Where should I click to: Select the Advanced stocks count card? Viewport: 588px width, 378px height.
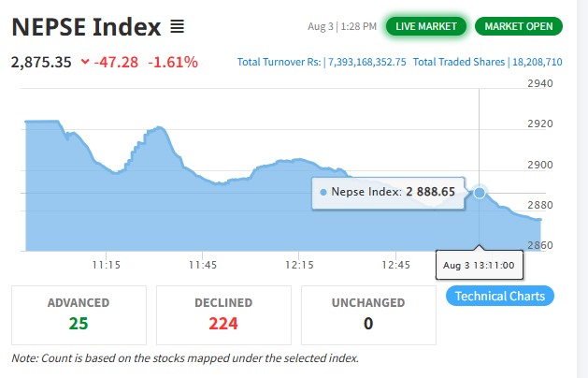click(79, 314)
